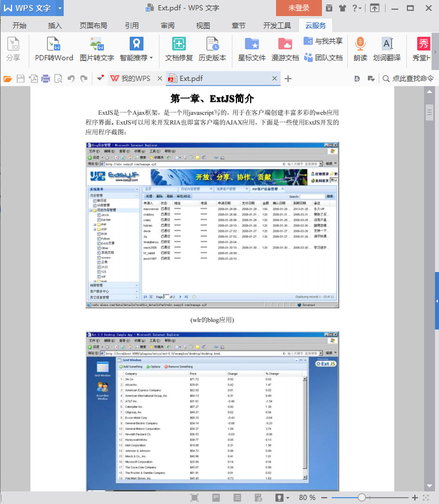This screenshot has width=439, height=504.
Task: Open the 开始 ribbon tab
Action: coord(20,25)
